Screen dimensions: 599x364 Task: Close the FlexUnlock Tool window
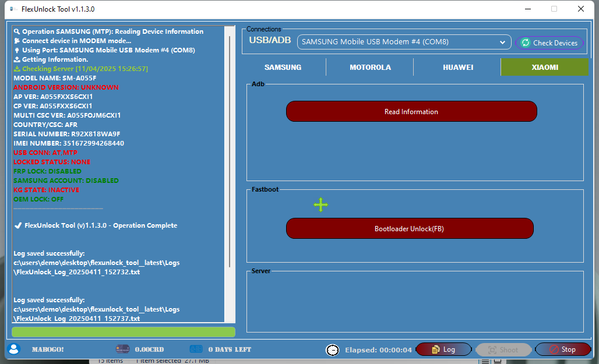pyautogui.click(x=581, y=9)
